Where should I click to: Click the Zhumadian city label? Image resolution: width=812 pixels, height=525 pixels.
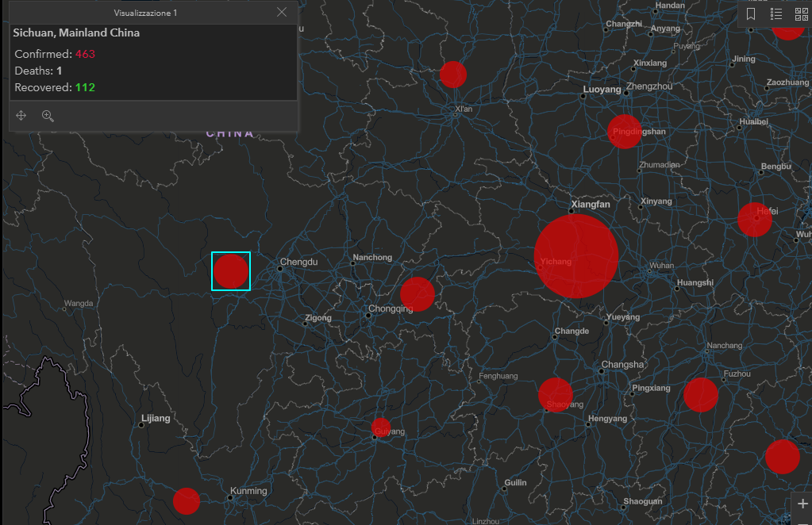pos(660,164)
